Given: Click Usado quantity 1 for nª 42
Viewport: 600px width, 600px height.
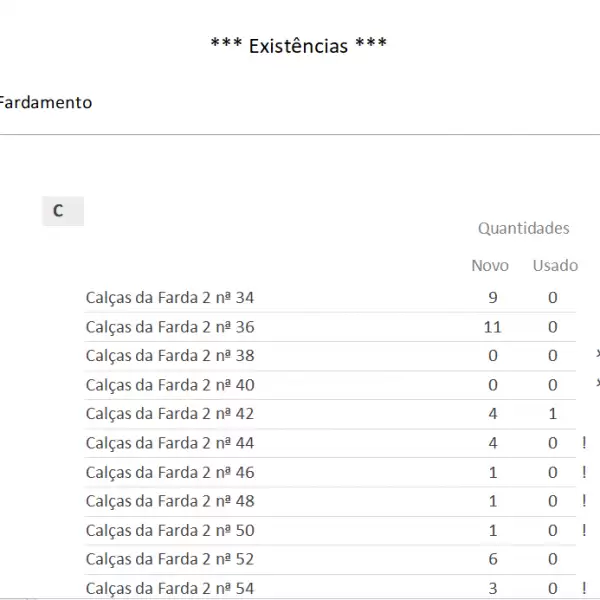Looking at the screenshot, I should [x=553, y=413].
